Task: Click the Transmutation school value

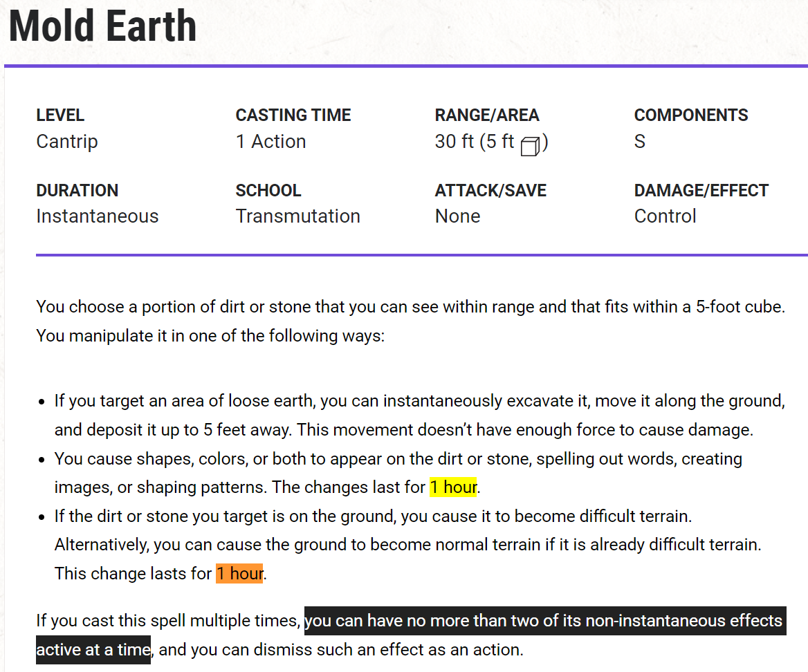Action: 298,216
